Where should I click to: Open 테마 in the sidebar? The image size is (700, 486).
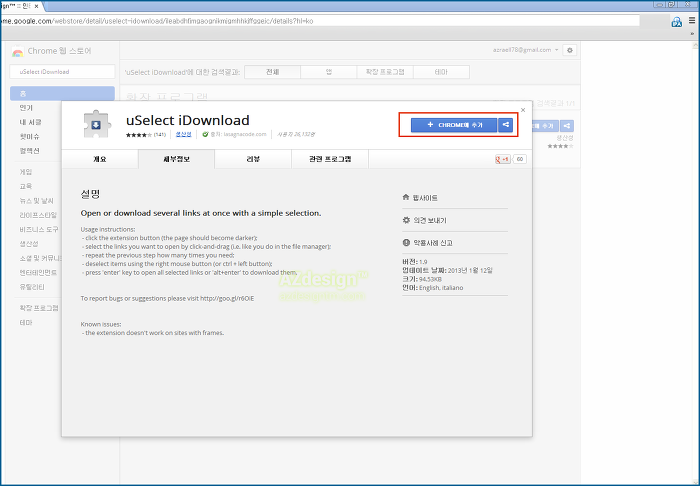26,322
